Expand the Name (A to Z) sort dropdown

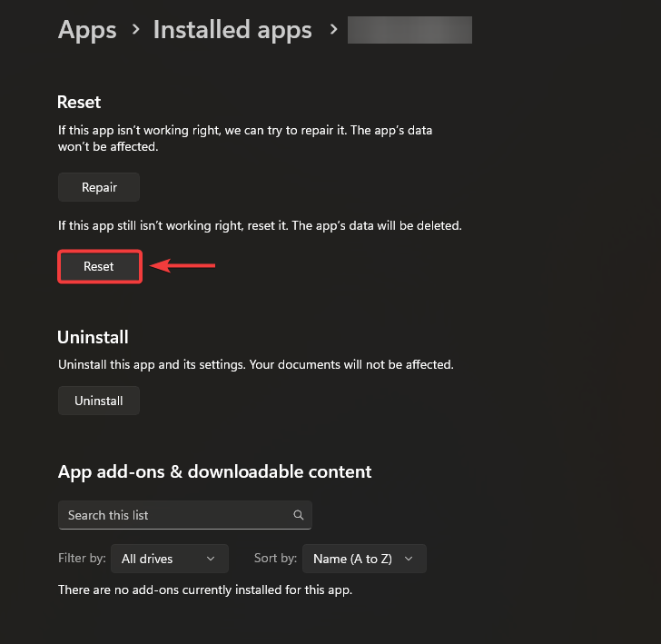(364, 559)
